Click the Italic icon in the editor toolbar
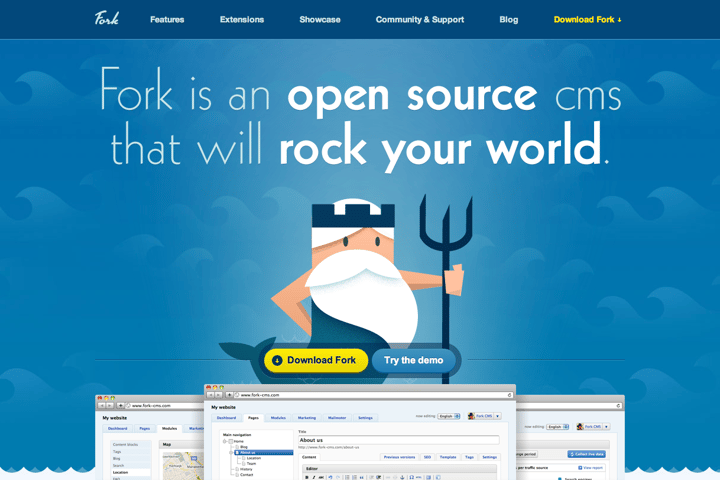720x480 pixels. point(314,477)
